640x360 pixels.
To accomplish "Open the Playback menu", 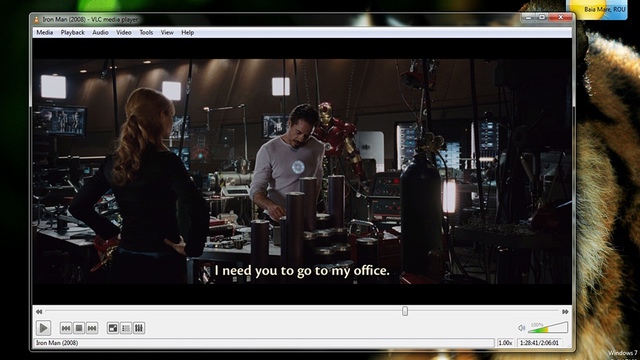I will 73,32.
